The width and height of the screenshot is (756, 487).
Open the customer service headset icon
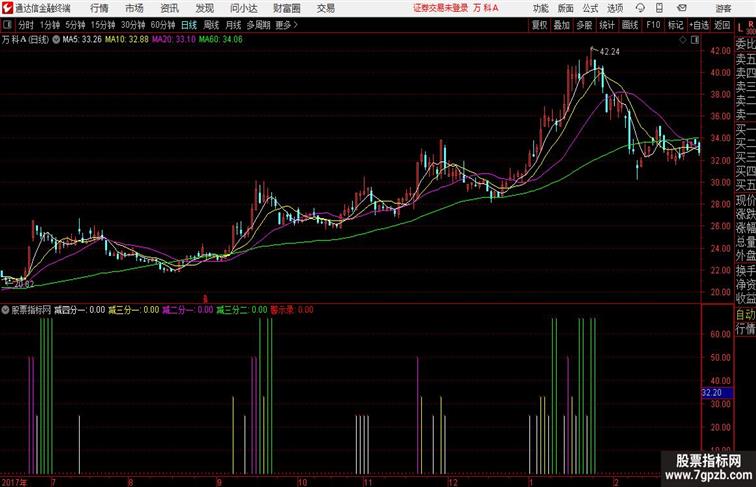tap(640, 8)
